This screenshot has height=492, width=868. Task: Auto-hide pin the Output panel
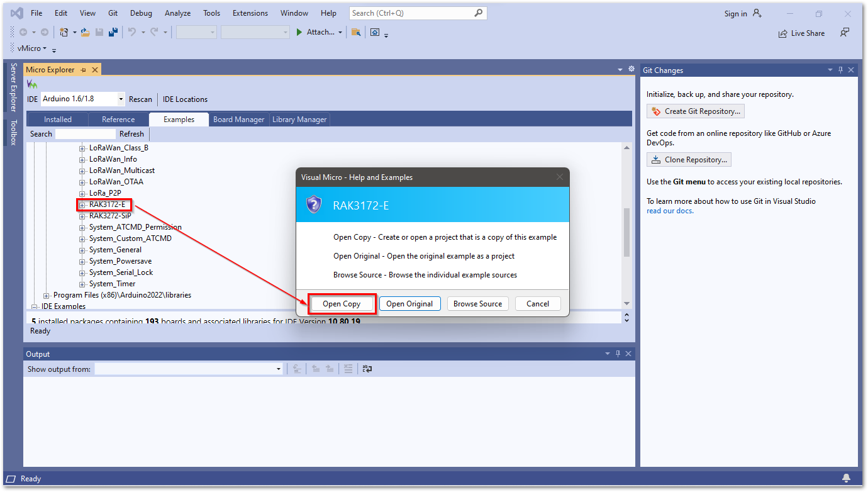click(618, 354)
